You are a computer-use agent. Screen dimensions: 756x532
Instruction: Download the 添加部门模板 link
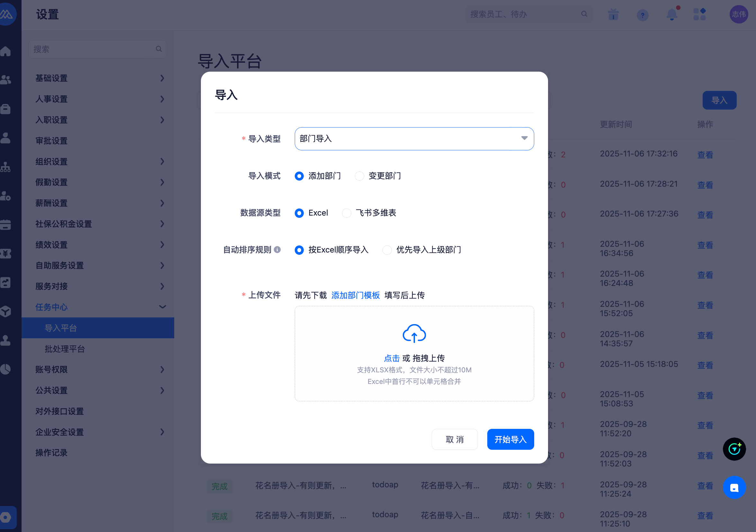355,295
